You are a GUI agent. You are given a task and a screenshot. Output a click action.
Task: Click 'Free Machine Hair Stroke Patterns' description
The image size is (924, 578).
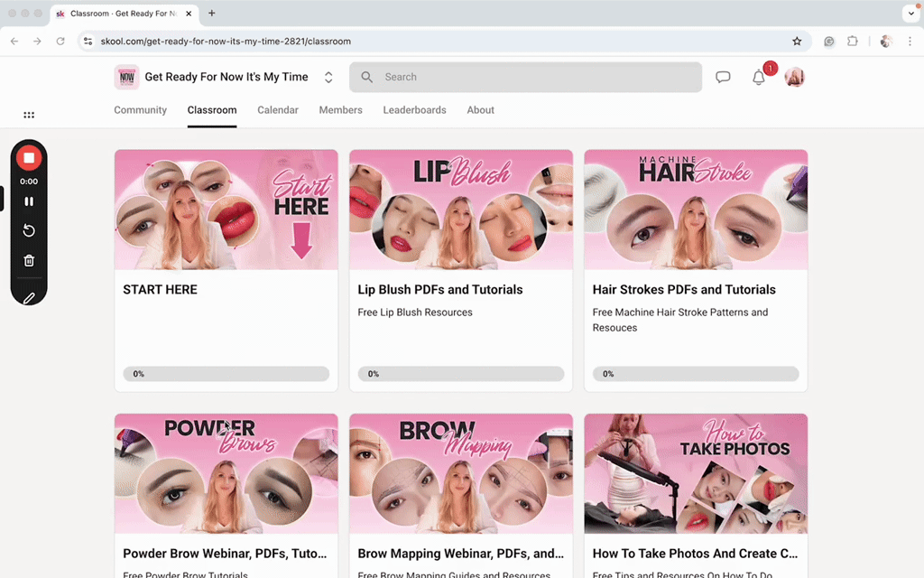[680, 321]
